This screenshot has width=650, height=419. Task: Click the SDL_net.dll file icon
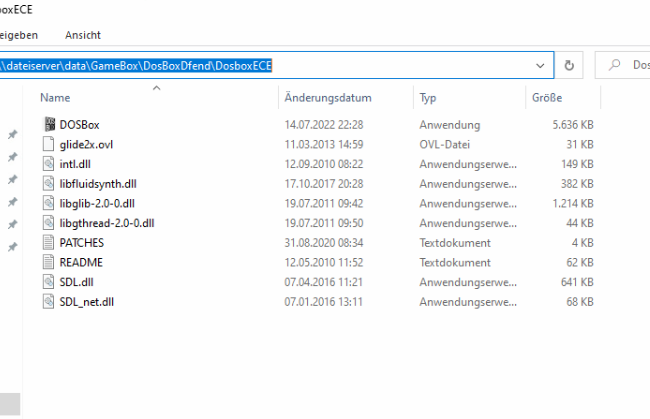click(52, 302)
